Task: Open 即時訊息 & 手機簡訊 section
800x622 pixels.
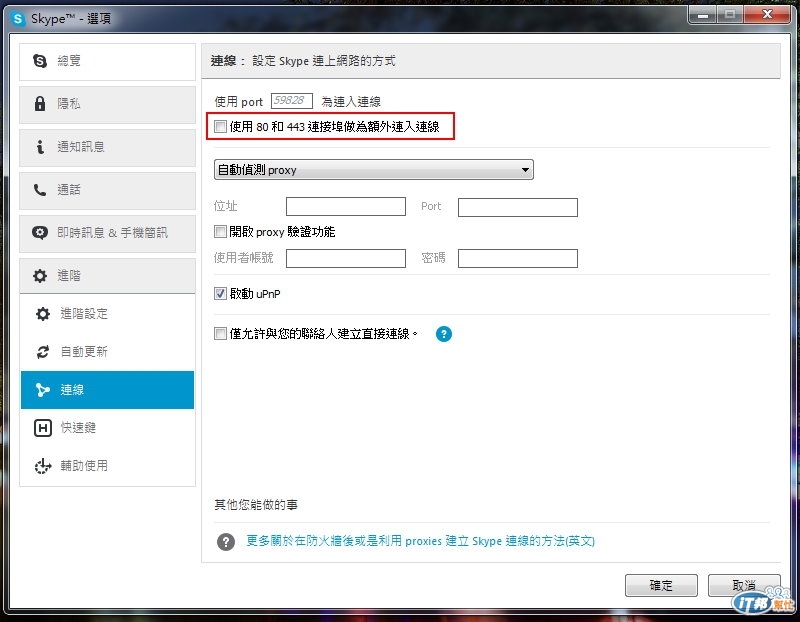Action: (x=107, y=233)
